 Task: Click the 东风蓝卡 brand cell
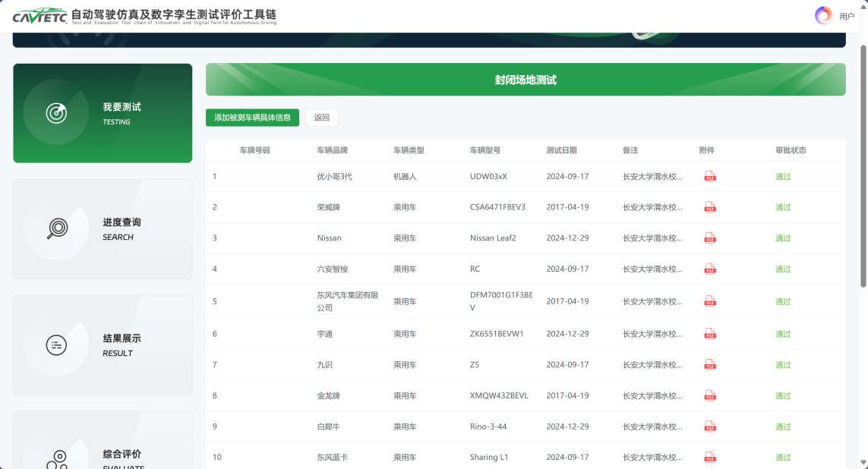332,458
